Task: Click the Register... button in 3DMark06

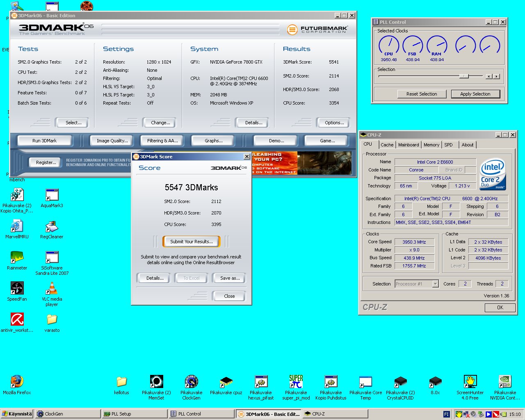Action: 46,162
